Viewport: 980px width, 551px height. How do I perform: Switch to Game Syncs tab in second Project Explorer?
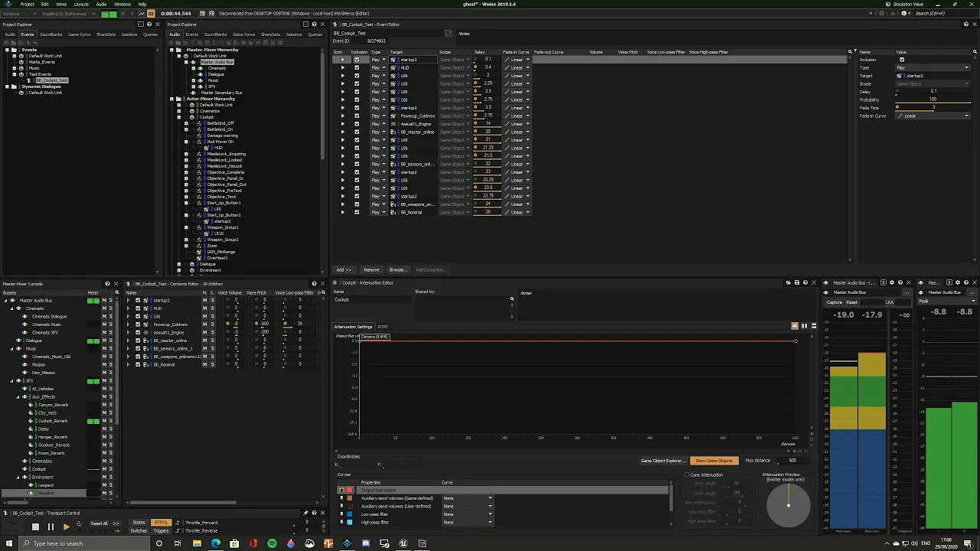click(x=243, y=34)
